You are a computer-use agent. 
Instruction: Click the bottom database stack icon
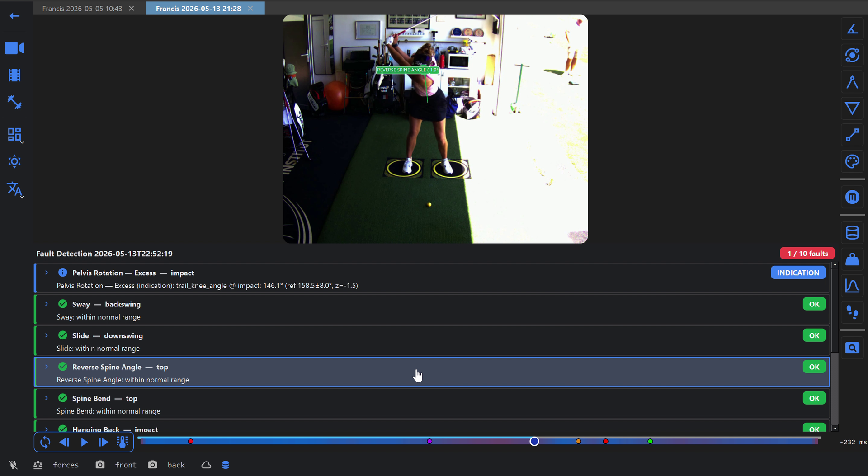(x=226, y=465)
